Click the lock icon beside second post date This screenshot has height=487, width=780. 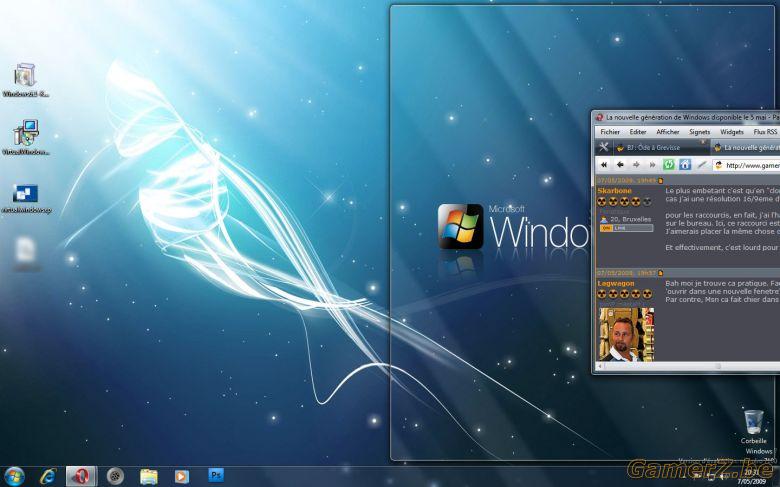[x=661, y=273]
